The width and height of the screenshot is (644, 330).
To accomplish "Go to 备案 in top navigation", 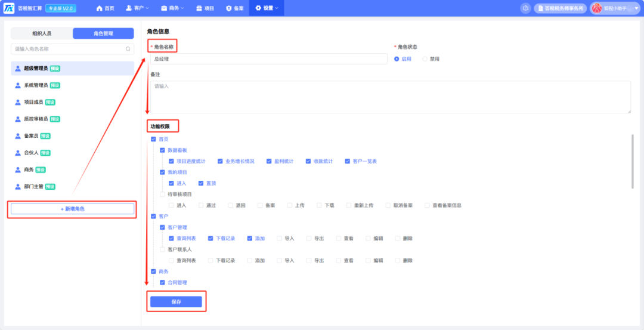I will pyautogui.click(x=234, y=8).
